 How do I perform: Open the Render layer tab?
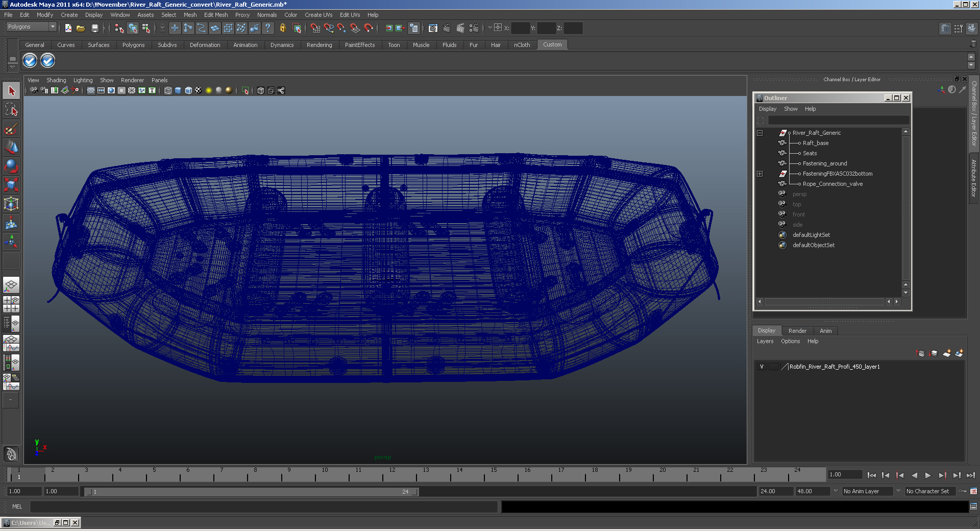tap(797, 331)
